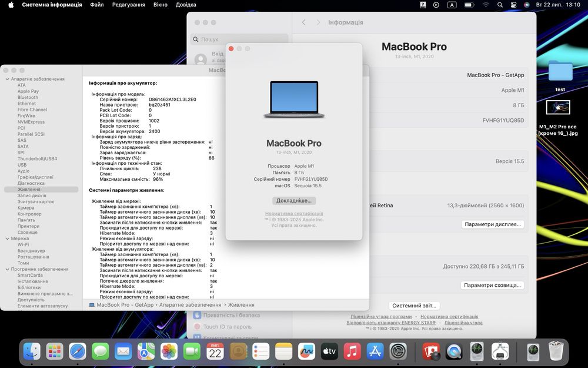Open the Ліцензійна угода програми link
Screen dimensions: 588x368
point(381,317)
